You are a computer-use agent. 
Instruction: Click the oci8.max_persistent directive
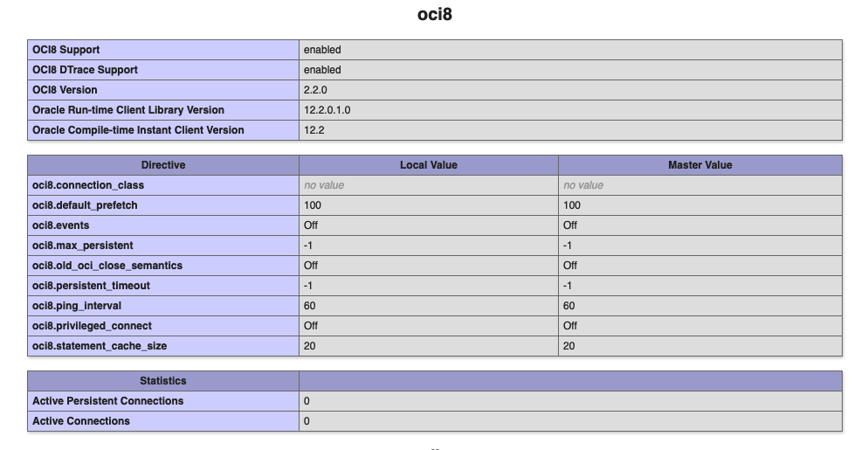click(x=82, y=246)
